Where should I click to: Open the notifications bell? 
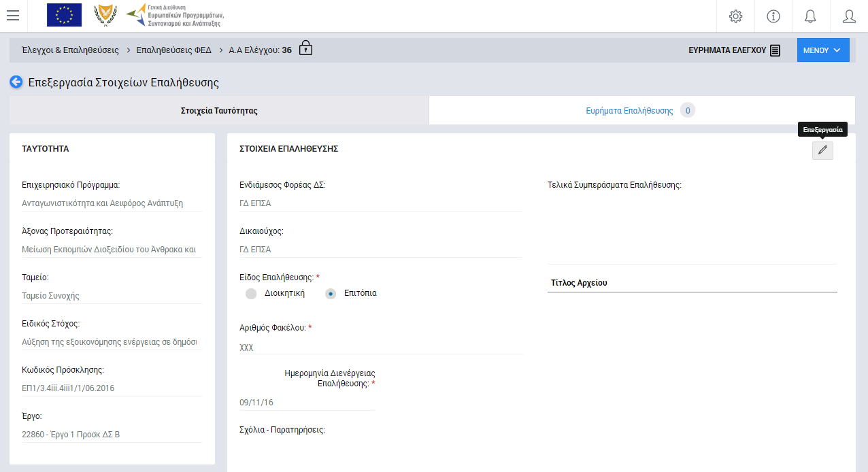(x=811, y=16)
